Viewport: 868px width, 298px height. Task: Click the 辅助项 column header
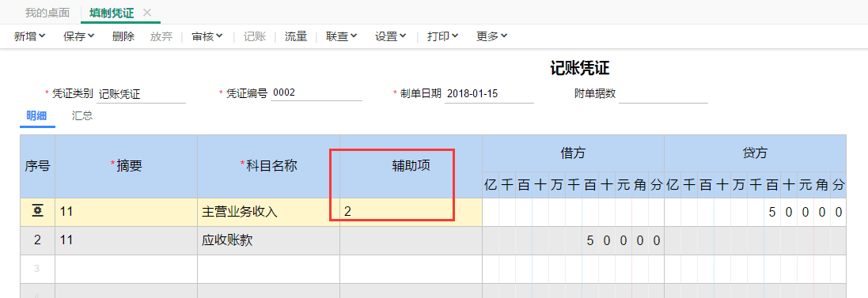point(411,166)
